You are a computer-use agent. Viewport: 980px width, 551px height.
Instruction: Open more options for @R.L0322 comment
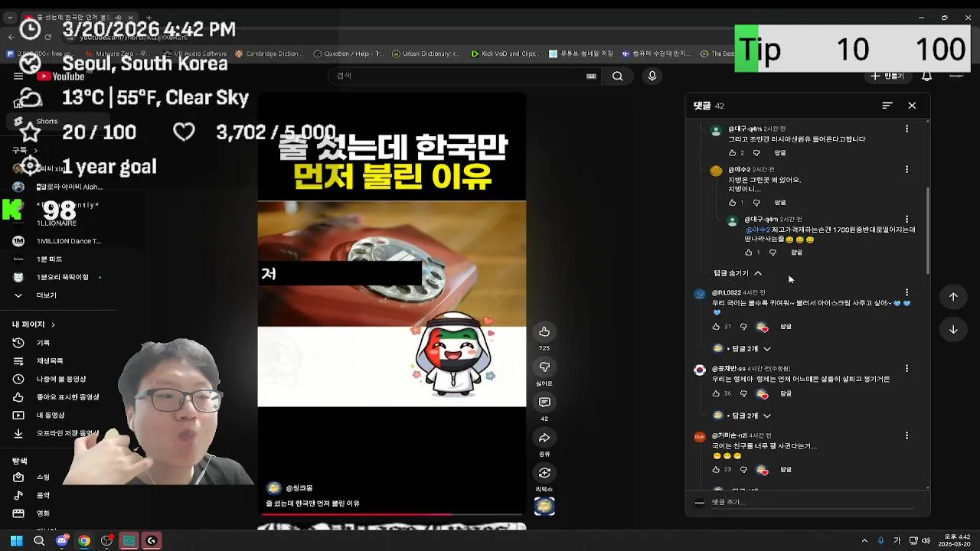click(x=907, y=292)
